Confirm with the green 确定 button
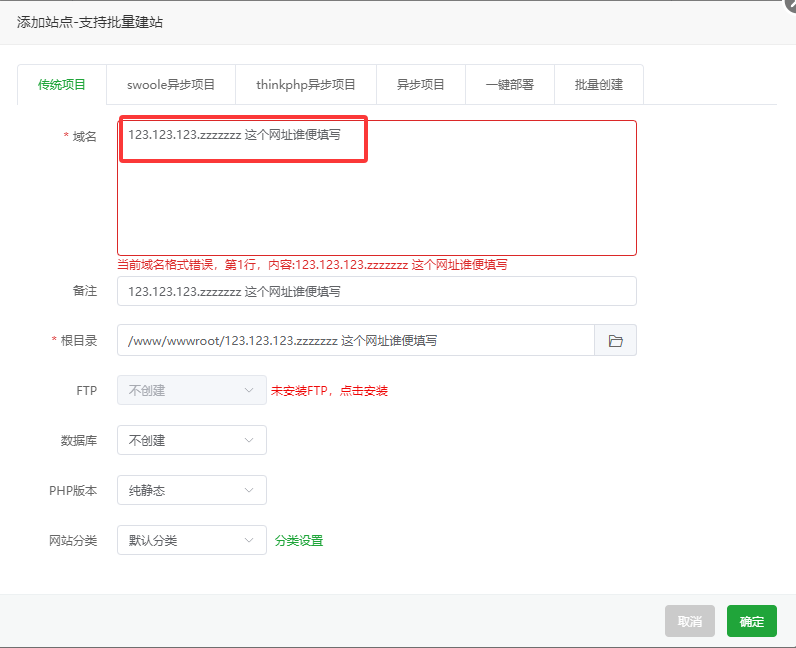 point(752,621)
